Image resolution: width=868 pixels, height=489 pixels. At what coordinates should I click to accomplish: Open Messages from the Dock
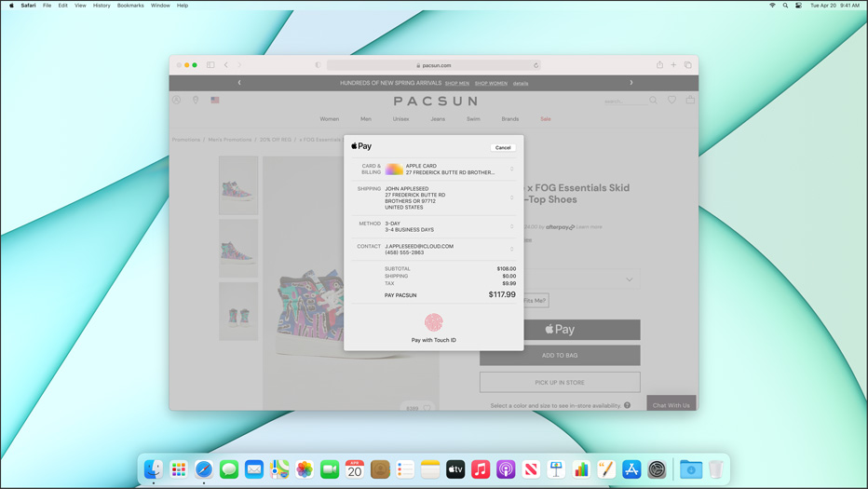pyautogui.click(x=228, y=469)
